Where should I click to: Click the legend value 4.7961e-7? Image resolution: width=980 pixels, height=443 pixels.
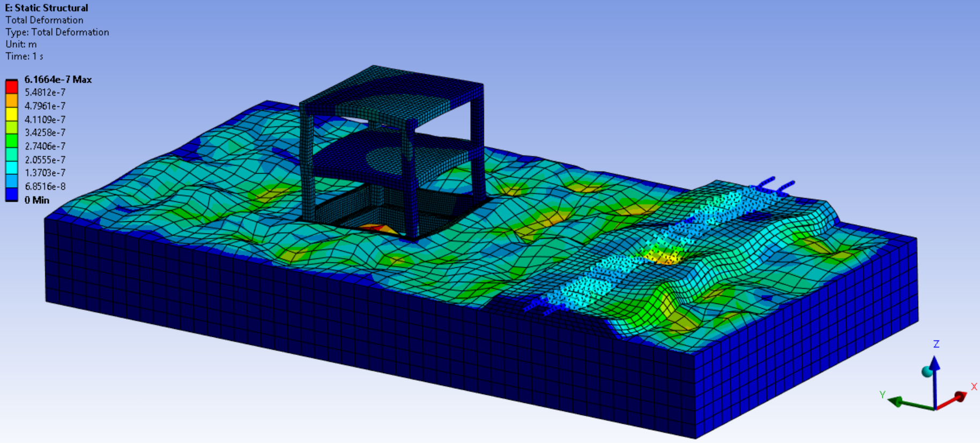(x=45, y=106)
